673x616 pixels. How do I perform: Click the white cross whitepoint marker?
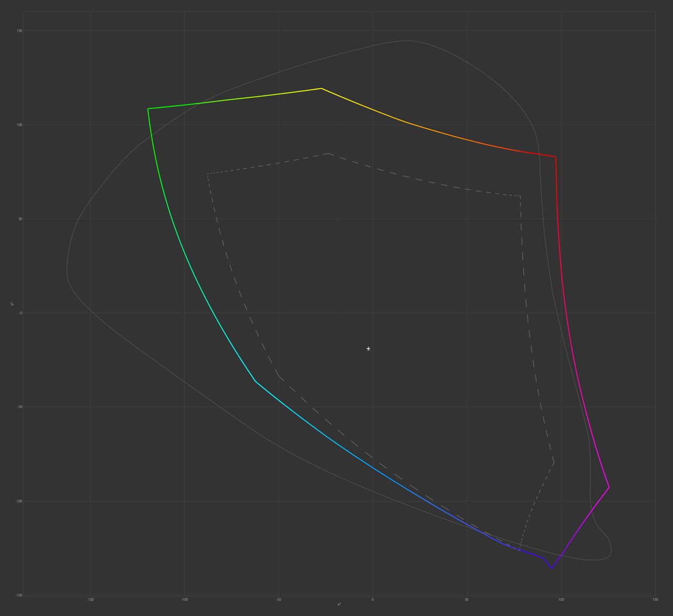pos(369,348)
